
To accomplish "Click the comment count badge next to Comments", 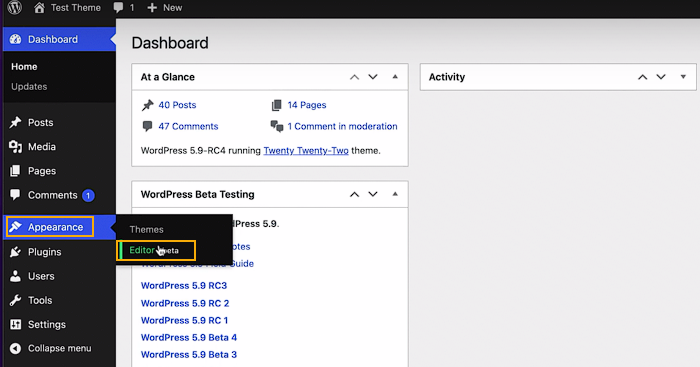I will (88, 195).
